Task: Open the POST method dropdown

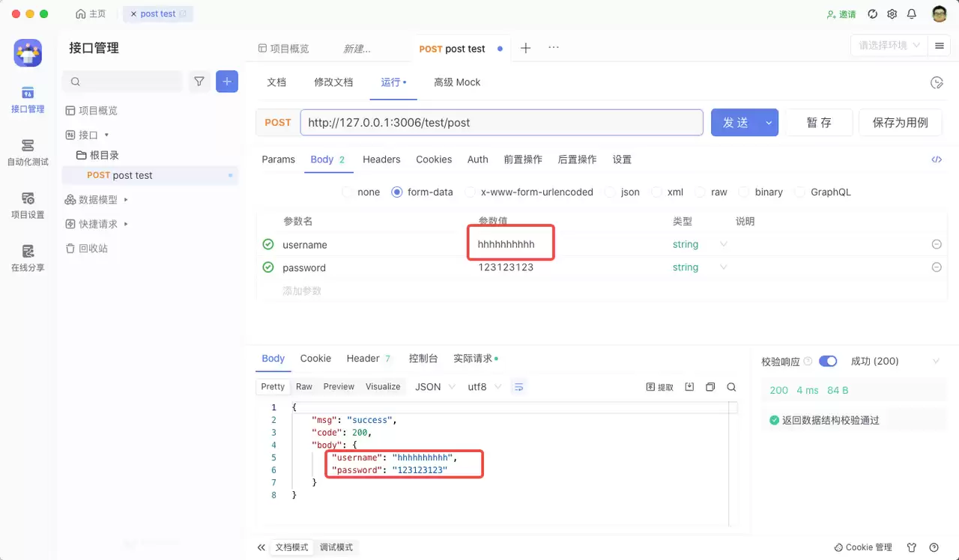Action: [x=278, y=123]
